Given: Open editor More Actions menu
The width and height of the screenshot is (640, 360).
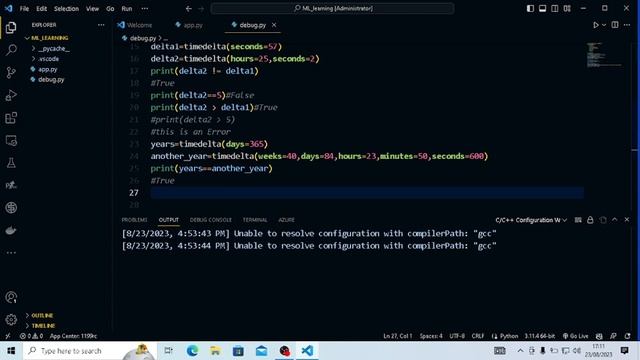Looking at the screenshot, I should tap(627, 25).
